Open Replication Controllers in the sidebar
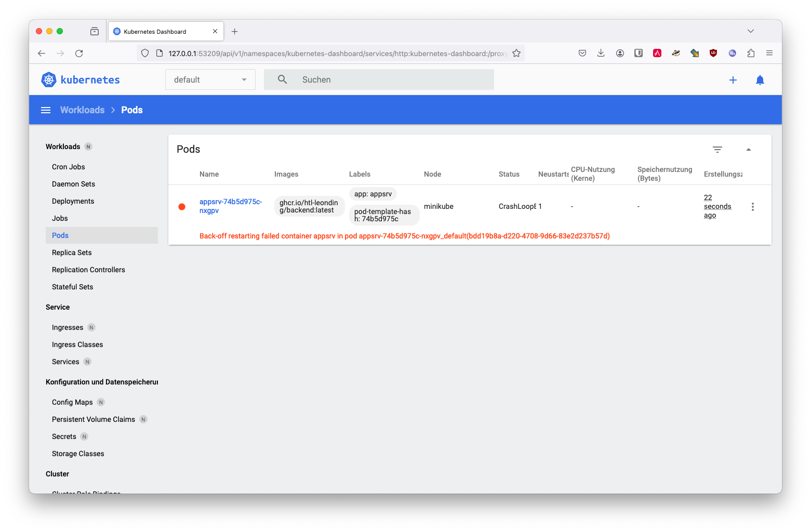The height and width of the screenshot is (532, 811). pos(88,270)
